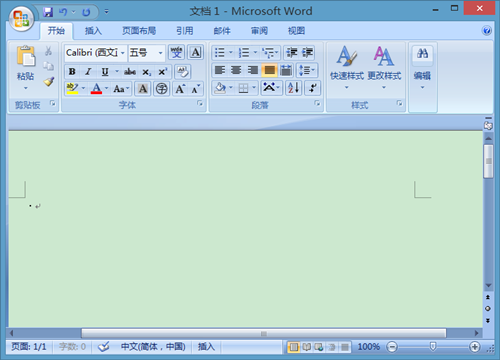Toggle Italic formatting
The width and height of the screenshot is (500, 360).
(88, 72)
